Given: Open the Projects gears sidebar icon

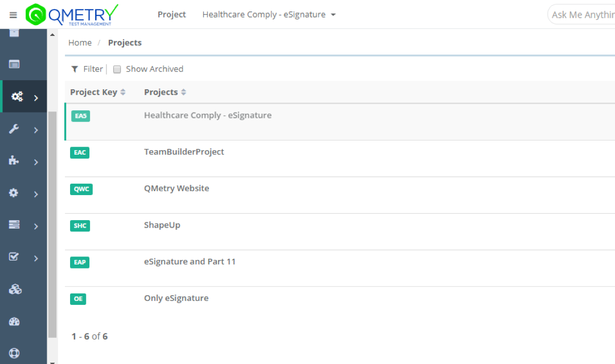Looking at the screenshot, I should (17, 96).
